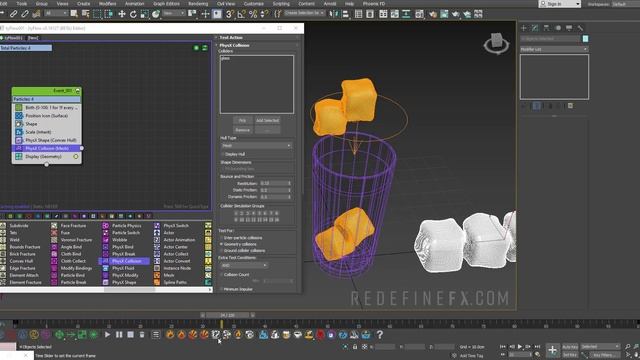The width and height of the screenshot is (640, 360).
Task: Open the help question-mark icon in bottom toolbar
Action: tap(380, 335)
